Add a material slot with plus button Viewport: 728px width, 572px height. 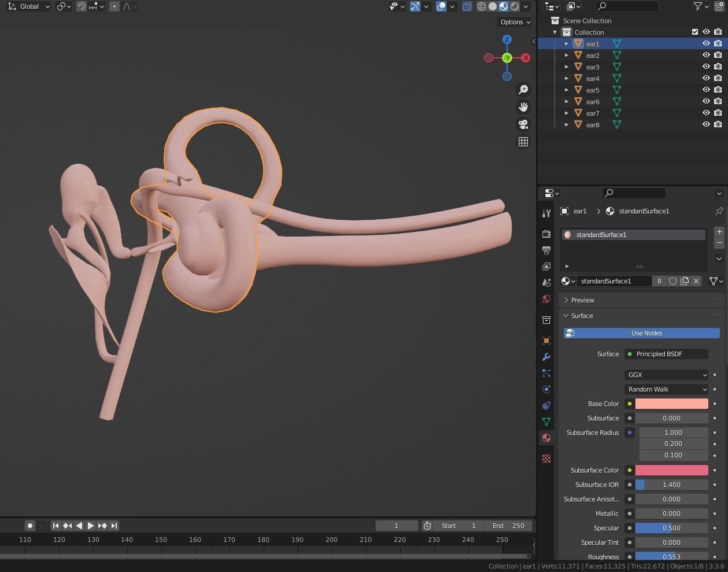point(719,232)
